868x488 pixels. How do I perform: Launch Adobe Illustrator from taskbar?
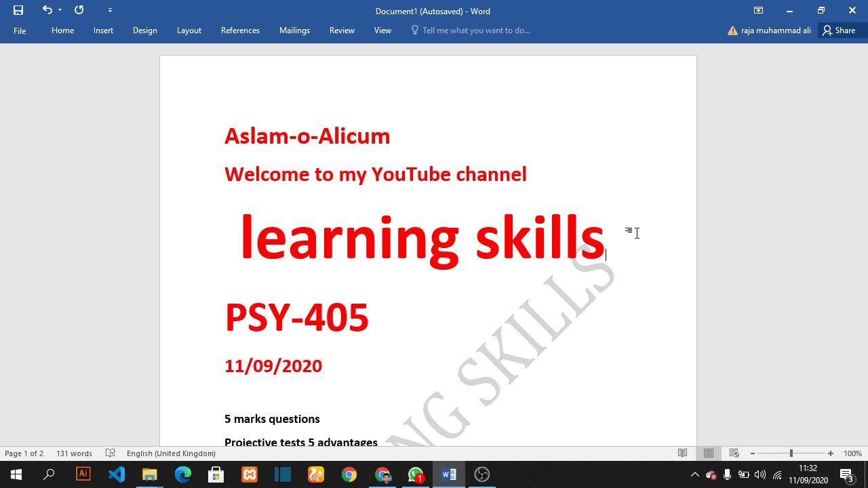pyautogui.click(x=83, y=474)
